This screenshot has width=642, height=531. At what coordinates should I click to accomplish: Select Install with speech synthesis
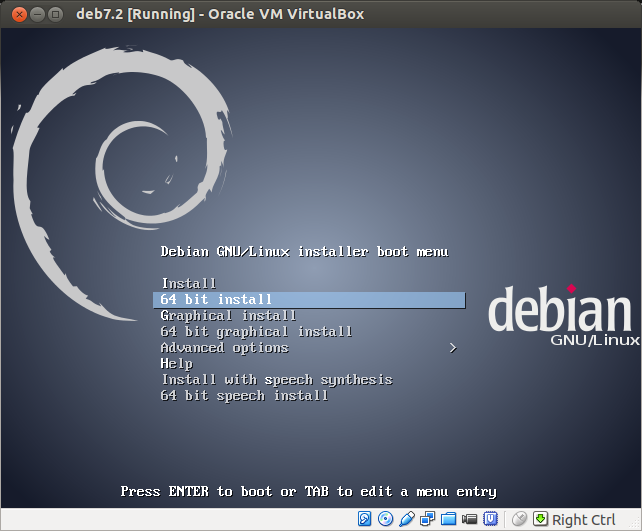tap(277, 380)
